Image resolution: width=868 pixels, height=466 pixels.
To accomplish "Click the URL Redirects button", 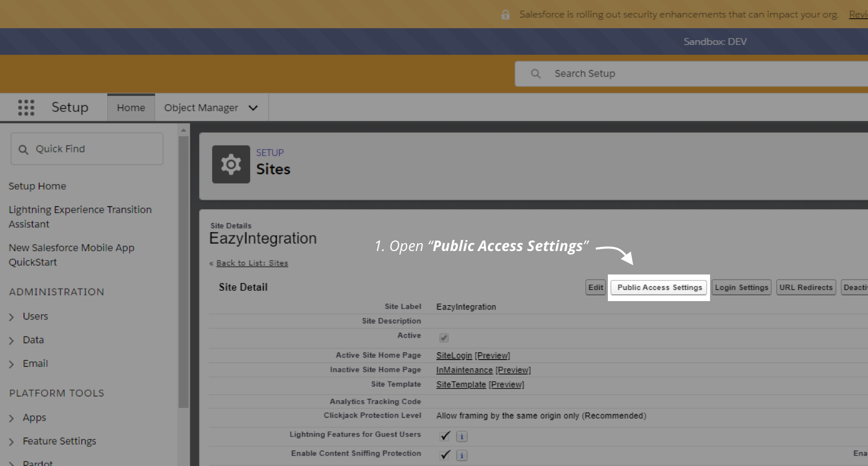I will click(806, 288).
